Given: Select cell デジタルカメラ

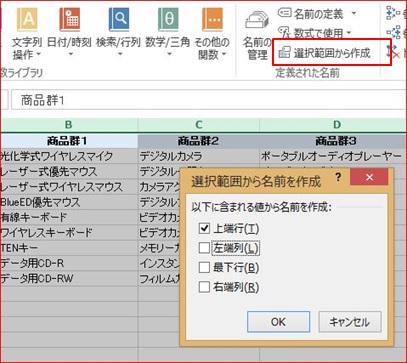Looking at the screenshot, I should [x=199, y=156].
